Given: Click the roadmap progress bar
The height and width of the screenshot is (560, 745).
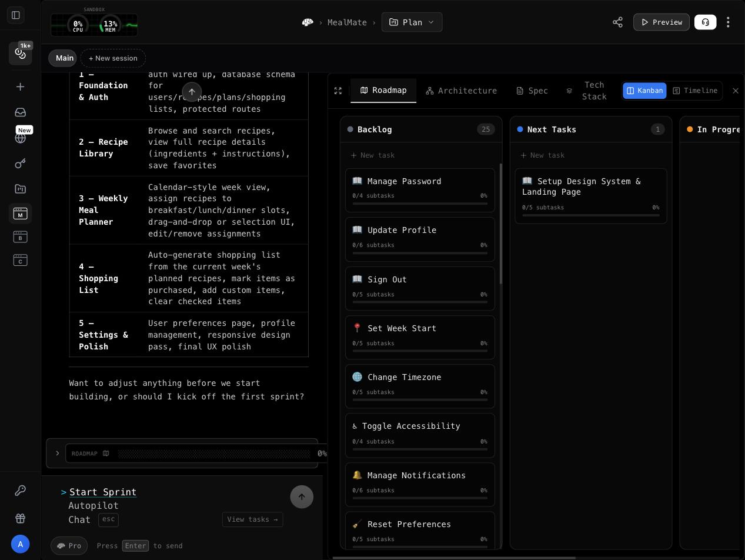Looking at the screenshot, I should coord(214,454).
